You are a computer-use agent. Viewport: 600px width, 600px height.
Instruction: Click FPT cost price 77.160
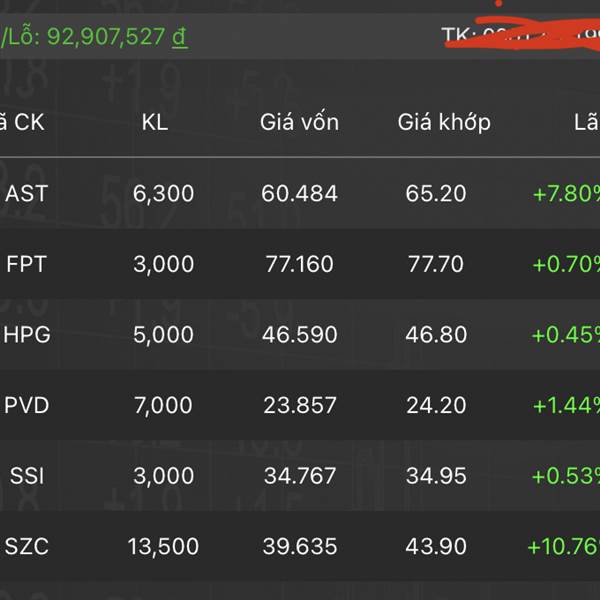click(x=299, y=265)
